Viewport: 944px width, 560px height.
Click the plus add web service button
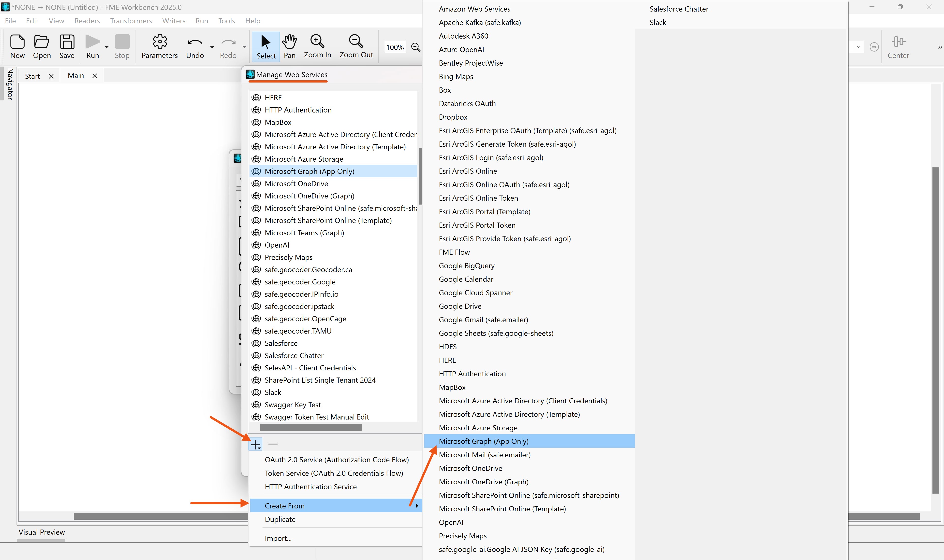coord(256,445)
